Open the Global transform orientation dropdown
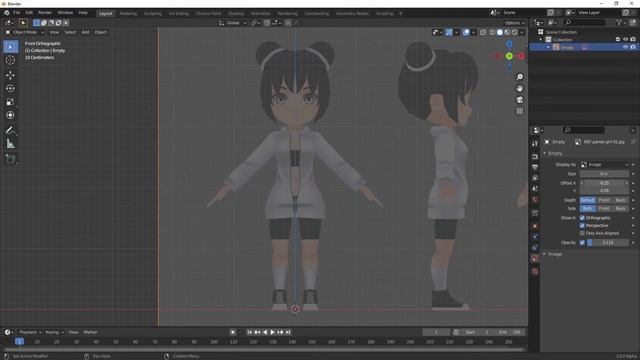This screenshot has height=360, width=640. click(x=232, y=23)
